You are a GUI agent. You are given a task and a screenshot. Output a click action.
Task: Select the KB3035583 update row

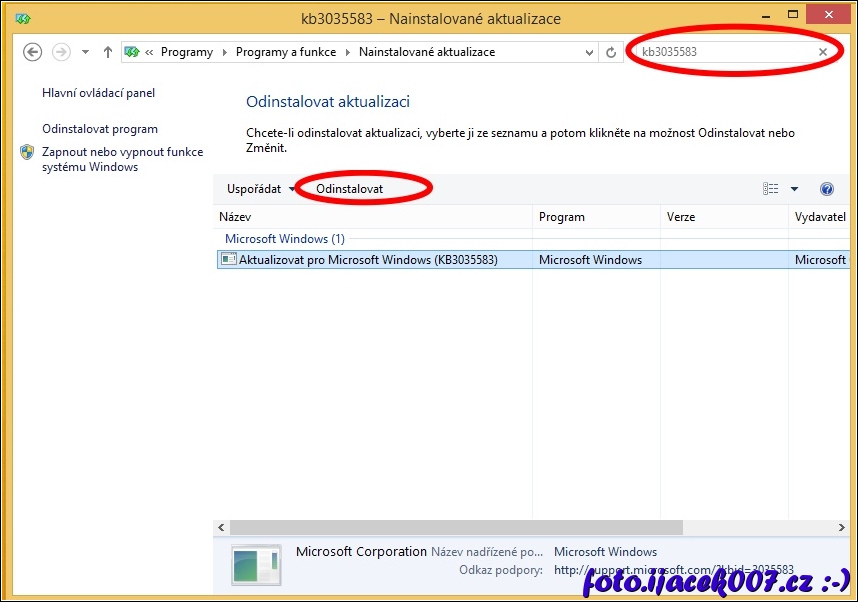pos(368,260)
